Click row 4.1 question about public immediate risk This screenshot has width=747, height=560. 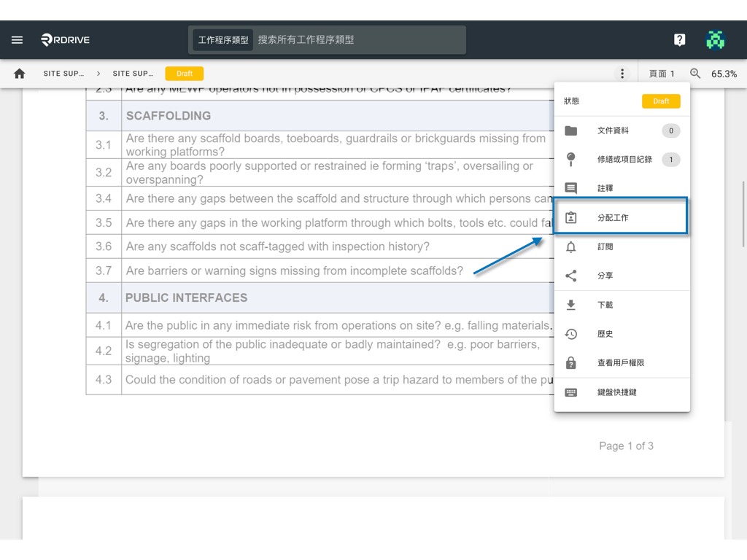pos(338,325)
